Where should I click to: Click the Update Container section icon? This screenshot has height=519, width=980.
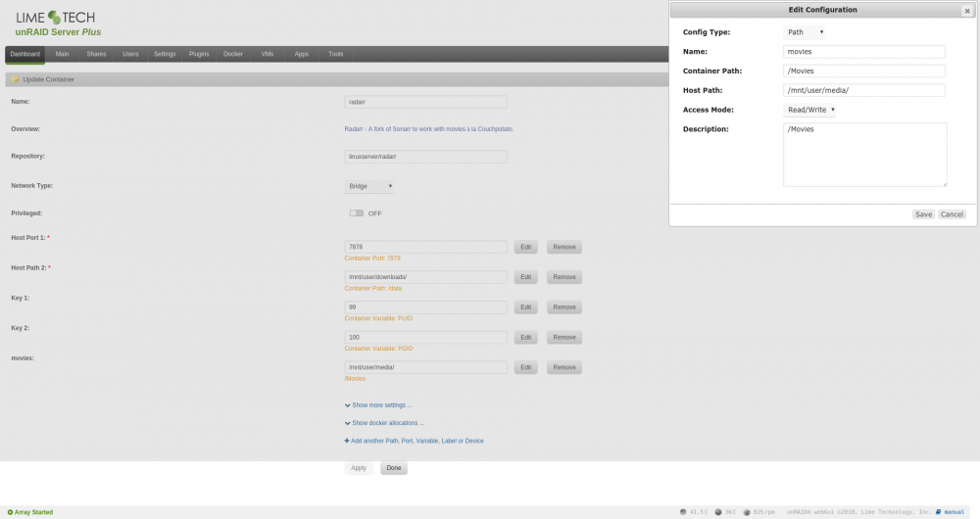pos(15,79)
